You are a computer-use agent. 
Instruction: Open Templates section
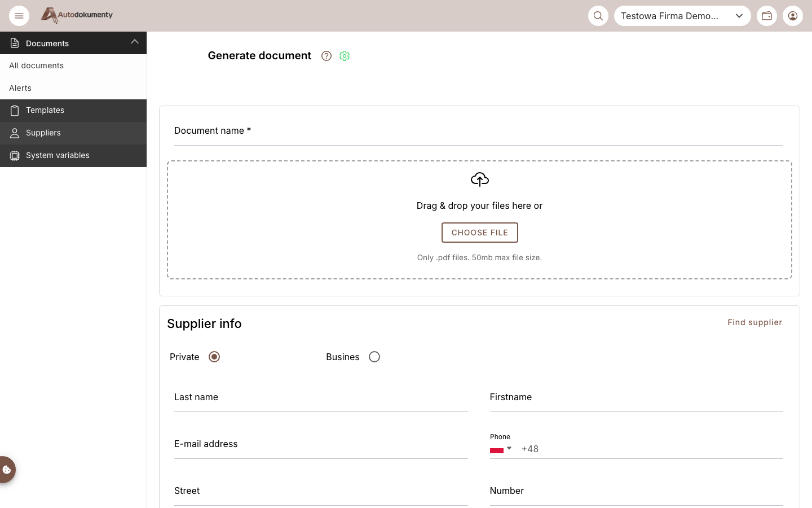73,111
